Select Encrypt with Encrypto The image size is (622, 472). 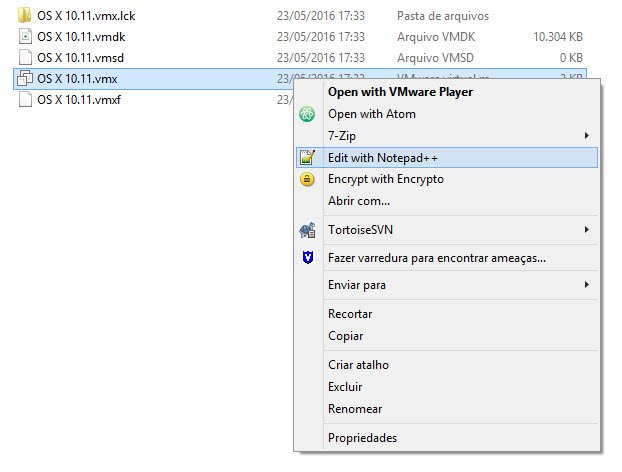[447, 179]
